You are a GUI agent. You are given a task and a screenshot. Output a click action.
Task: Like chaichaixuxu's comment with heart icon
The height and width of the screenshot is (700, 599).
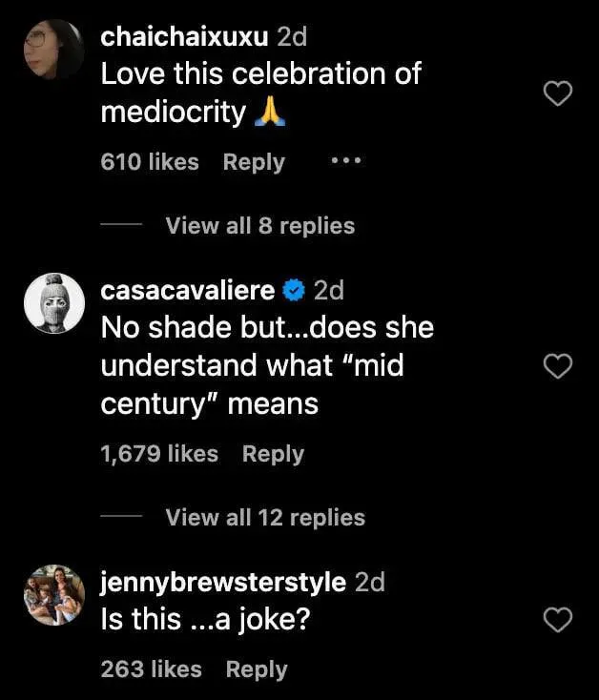point(557,93)
